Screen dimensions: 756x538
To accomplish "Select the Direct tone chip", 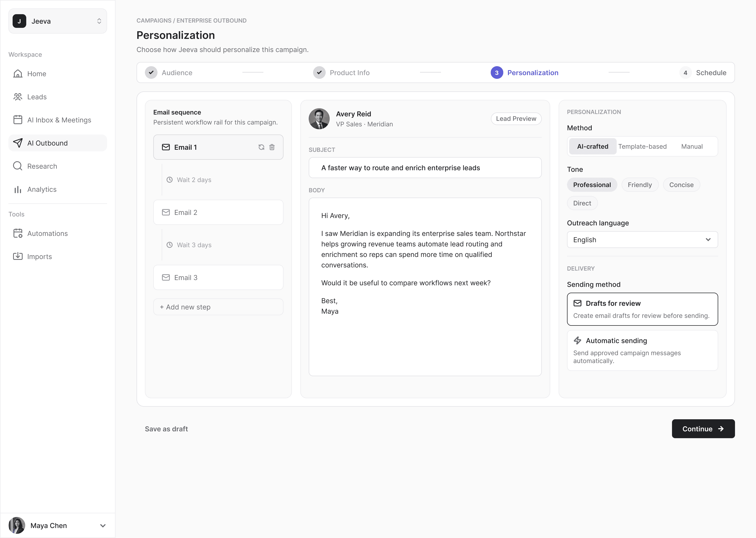I will 582,203.
